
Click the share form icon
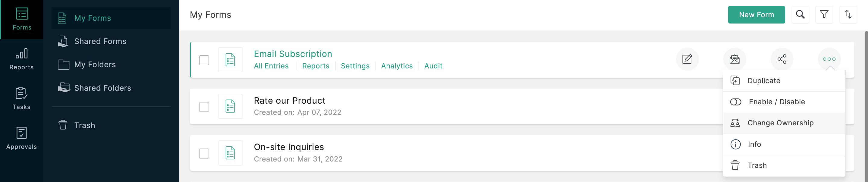[782, 59]
